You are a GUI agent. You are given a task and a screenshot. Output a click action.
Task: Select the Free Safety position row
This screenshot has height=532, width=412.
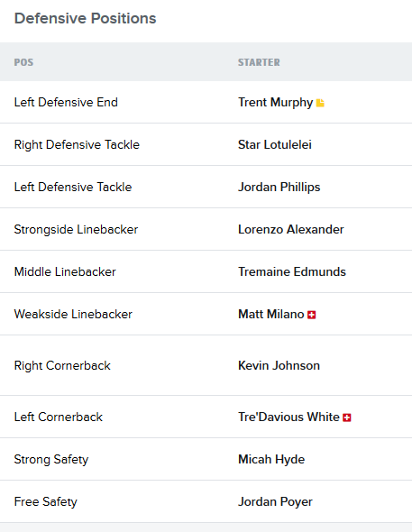[x=206, y=502]
